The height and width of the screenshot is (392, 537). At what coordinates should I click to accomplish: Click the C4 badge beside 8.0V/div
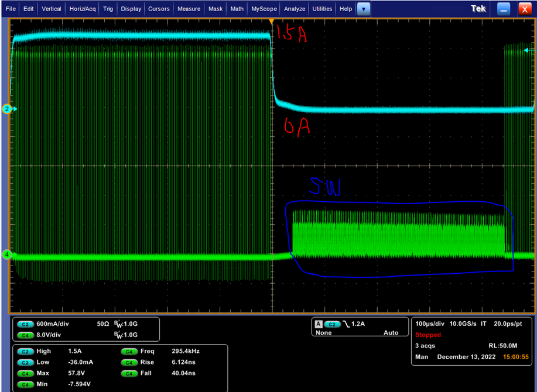coord(25,335)
